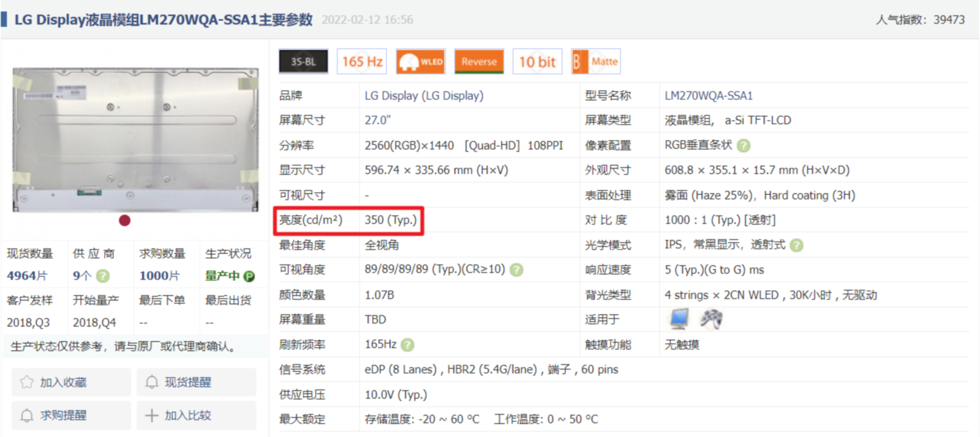Viewport: 980px width, 437px height.
Task: Click the 165 Hz feature badge
Action: (x=362, y=62)
